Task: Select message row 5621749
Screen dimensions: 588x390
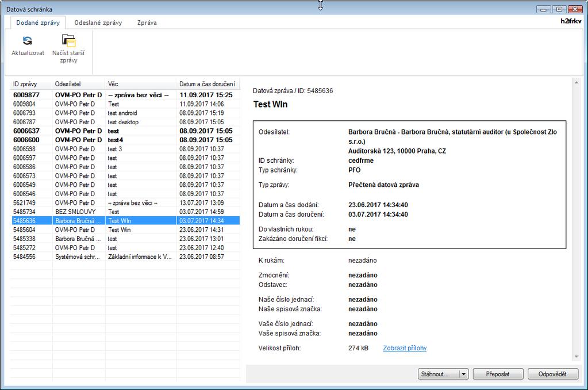Action: (125, 203)
